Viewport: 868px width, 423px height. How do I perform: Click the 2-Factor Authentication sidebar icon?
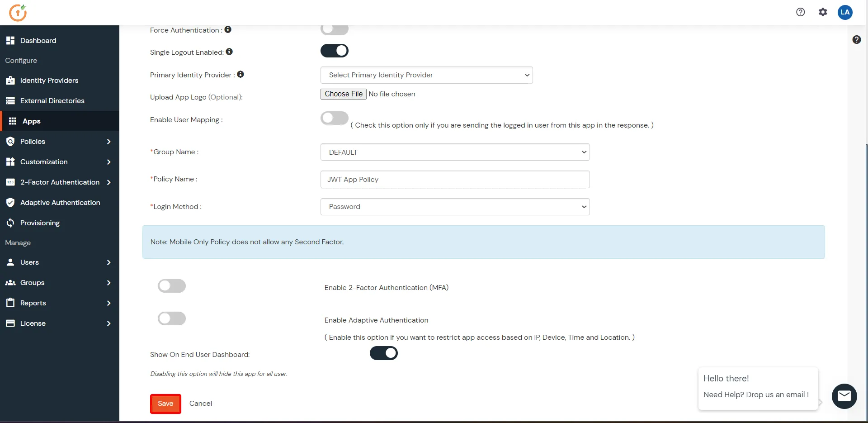(10, 182)
